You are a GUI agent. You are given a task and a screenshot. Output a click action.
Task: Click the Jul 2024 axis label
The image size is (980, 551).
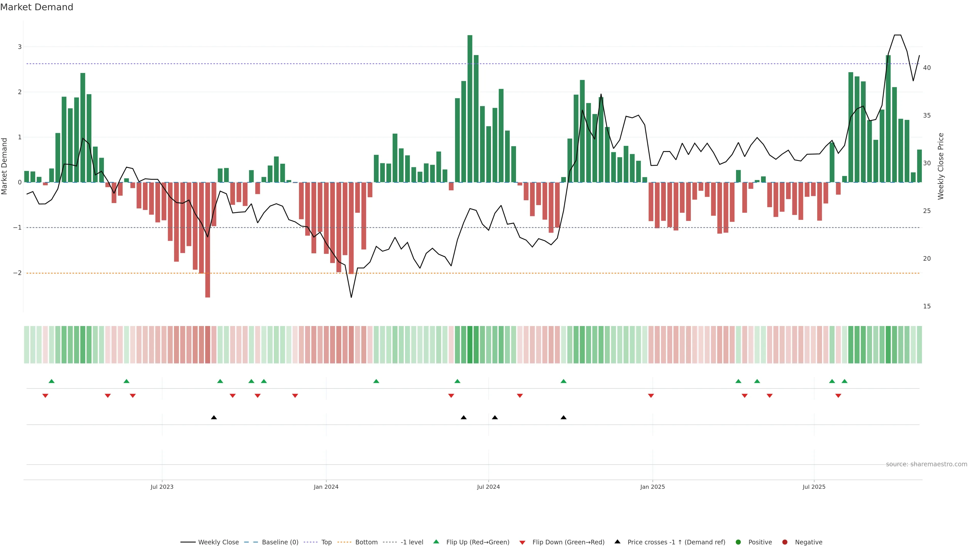point(488,487)
